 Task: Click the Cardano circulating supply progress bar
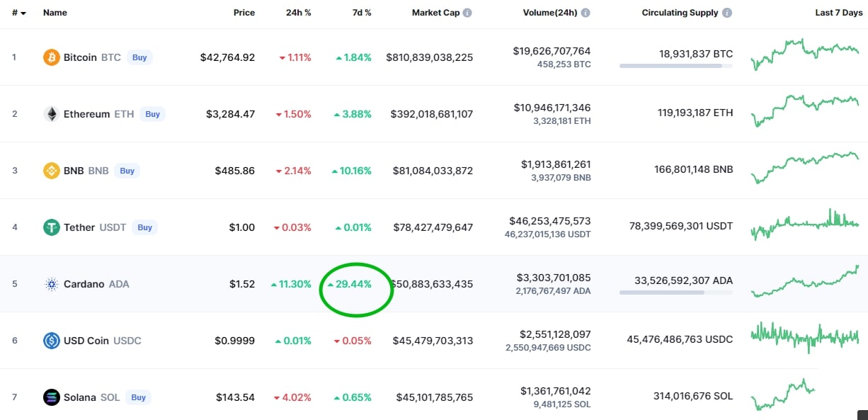pyautogui.click(x=676, y=293)
